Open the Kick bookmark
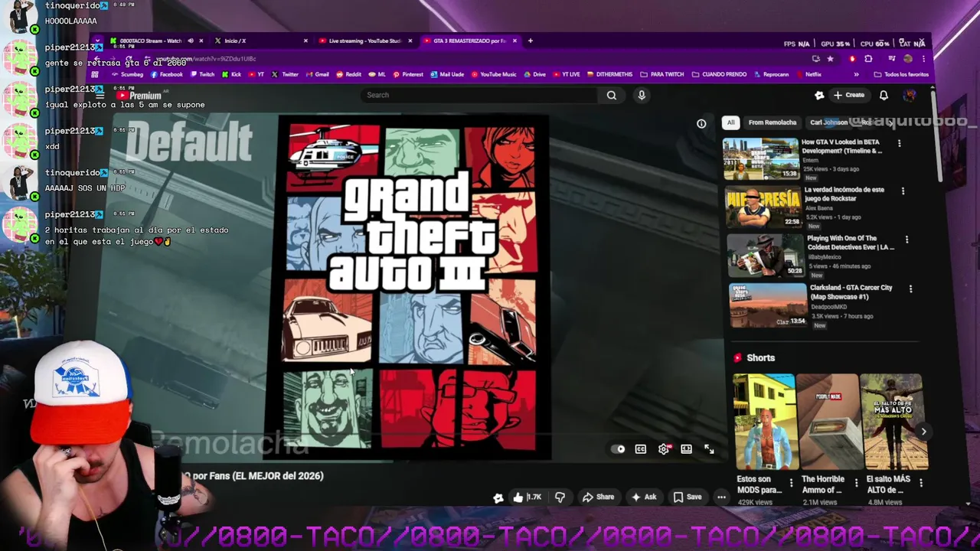 tap(231, 74)
